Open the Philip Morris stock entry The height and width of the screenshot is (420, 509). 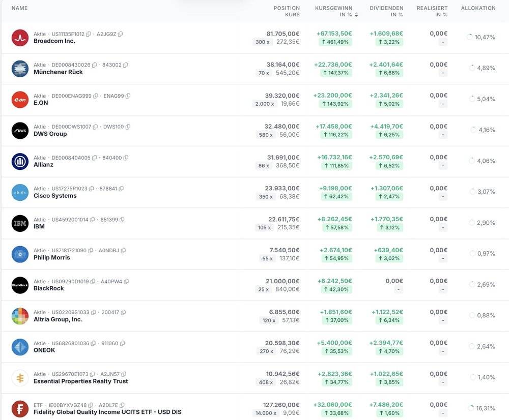click(x=52, y=258)
